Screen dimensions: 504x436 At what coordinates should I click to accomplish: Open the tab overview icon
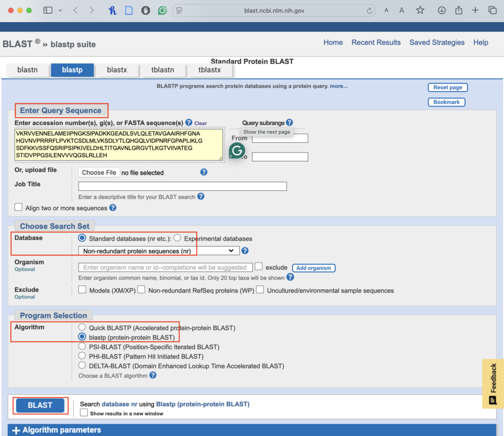492,10
